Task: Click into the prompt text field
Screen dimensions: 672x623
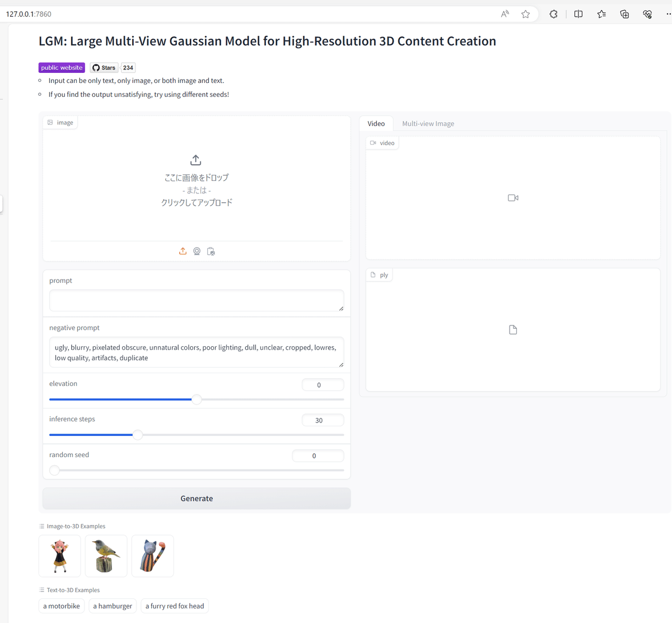Action: [197, 300]
